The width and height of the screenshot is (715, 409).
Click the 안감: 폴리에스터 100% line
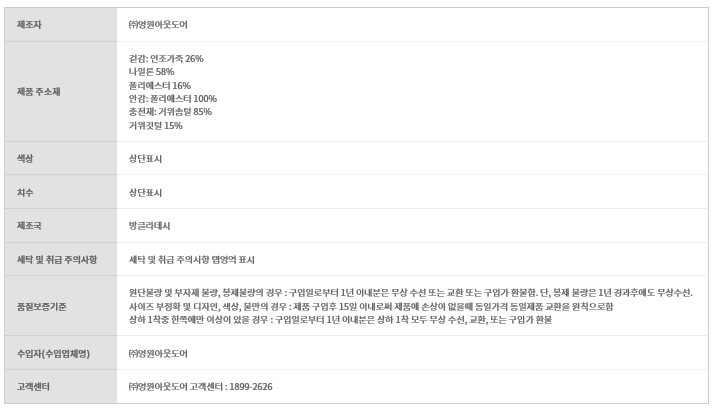coord(172,99)
